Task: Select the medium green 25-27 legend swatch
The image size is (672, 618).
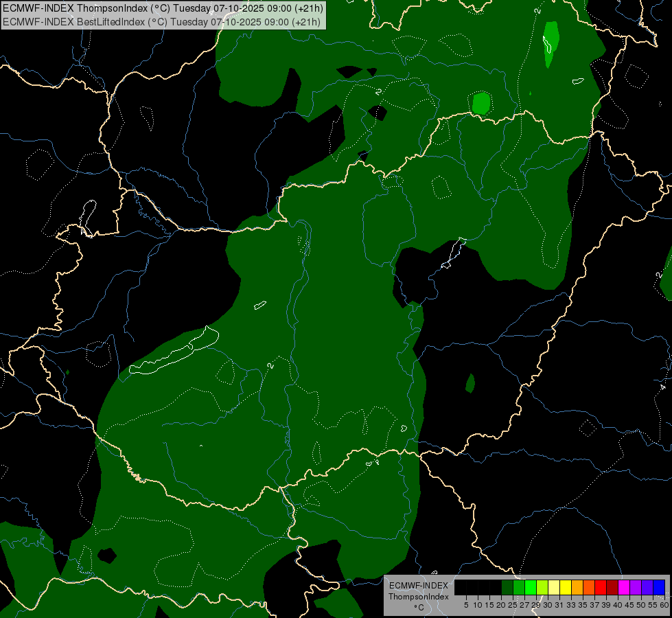Action: pyautogui.click(x=519, y=587)
